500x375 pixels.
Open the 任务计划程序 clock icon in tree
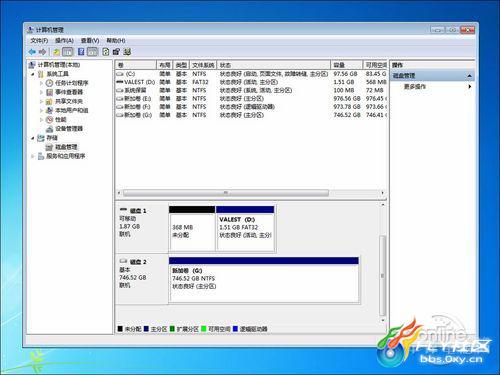pyautogui.click(x=49, y=83)
